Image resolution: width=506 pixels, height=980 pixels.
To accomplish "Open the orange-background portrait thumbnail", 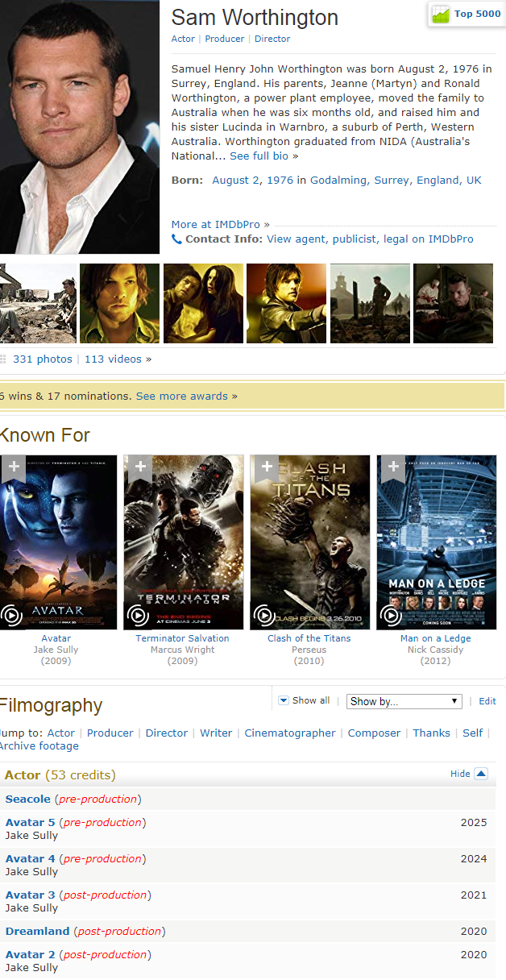I will tap(286, 303).
